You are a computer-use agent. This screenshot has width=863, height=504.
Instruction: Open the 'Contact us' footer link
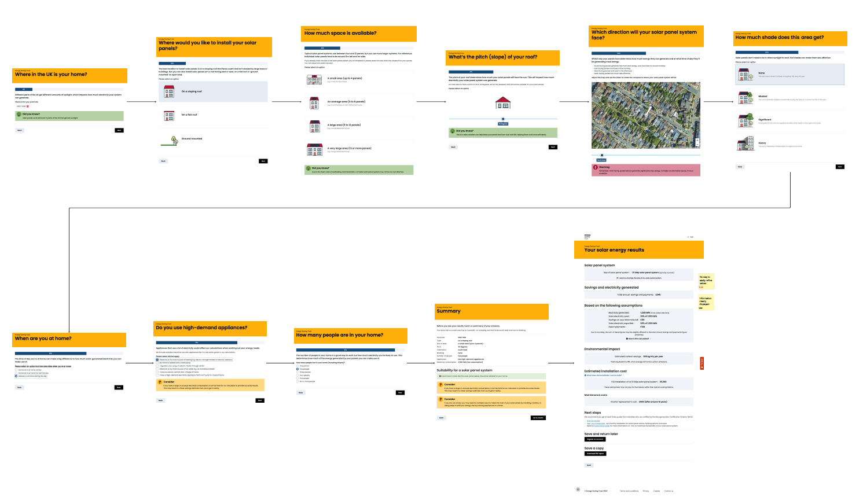click(669, 491)
